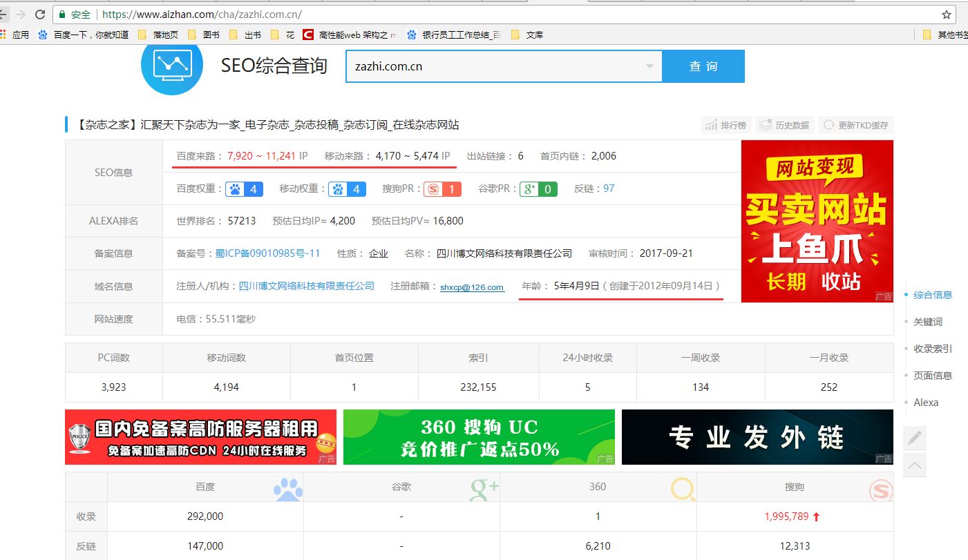Open registrant 四川博文网络科技有限责任公司 link
The height and width of the screenshot is (560, 968).
coord(306,286)
